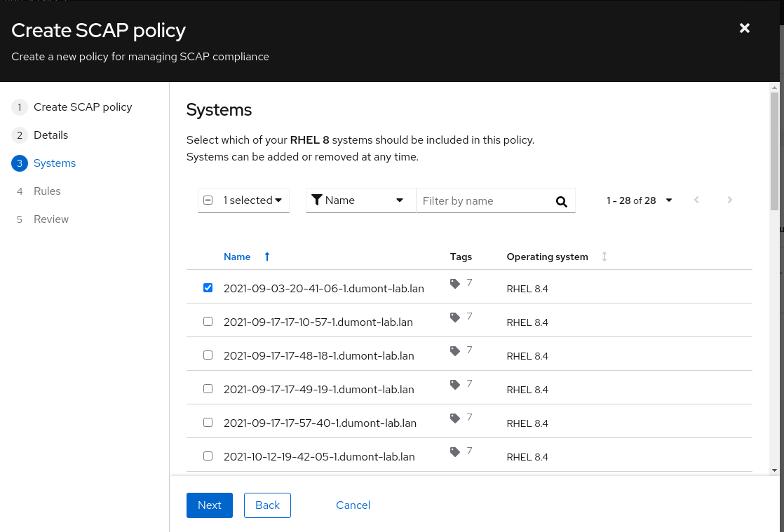Image resolution: width=784 pixels, height=532 pixels.
Task: Open the '1 - 28 of 28' pagination dropdown
Action: point(639,200)
